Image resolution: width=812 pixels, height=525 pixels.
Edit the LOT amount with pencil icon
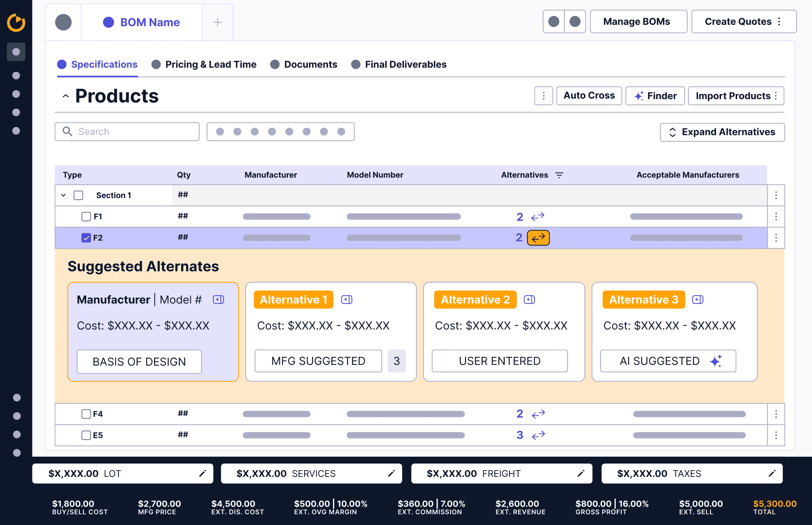[203, 473]
